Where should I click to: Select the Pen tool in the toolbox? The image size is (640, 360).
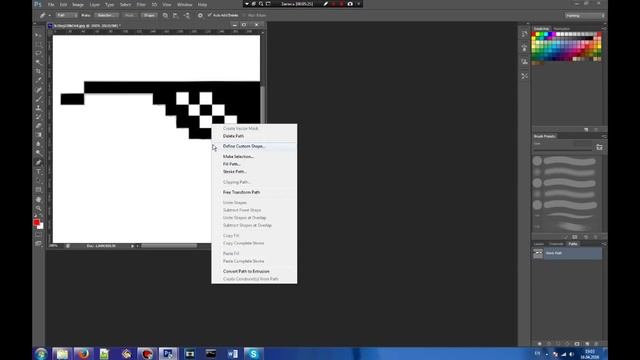38,162
